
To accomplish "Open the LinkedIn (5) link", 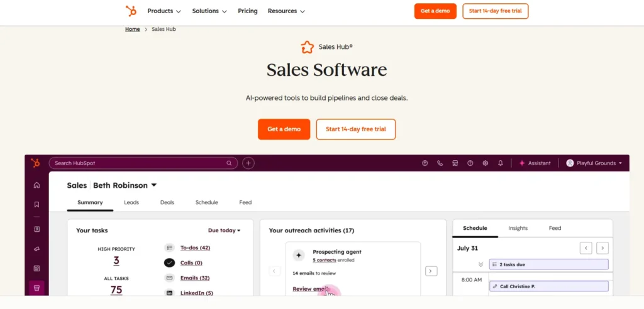I will coord(196,293).
